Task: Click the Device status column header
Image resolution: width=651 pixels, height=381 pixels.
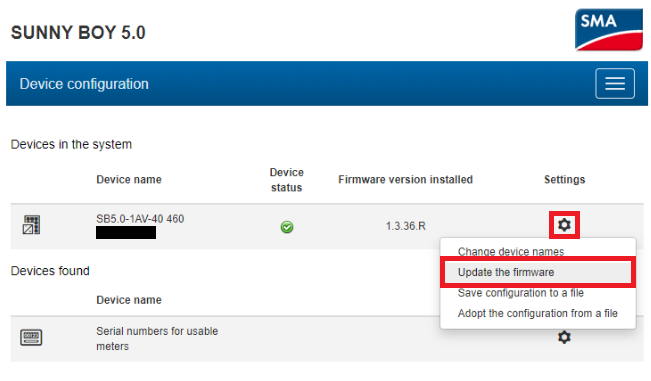Action: [286, 180]
